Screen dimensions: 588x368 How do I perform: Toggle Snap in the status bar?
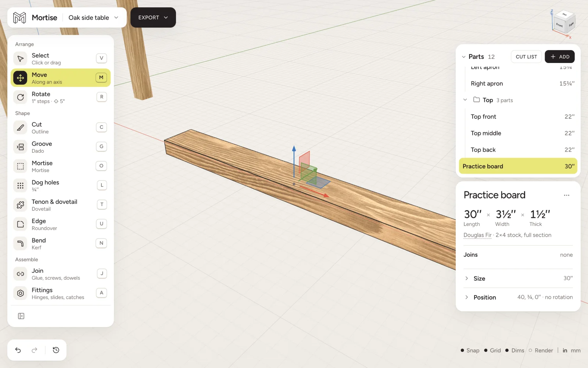click(470, 350)
